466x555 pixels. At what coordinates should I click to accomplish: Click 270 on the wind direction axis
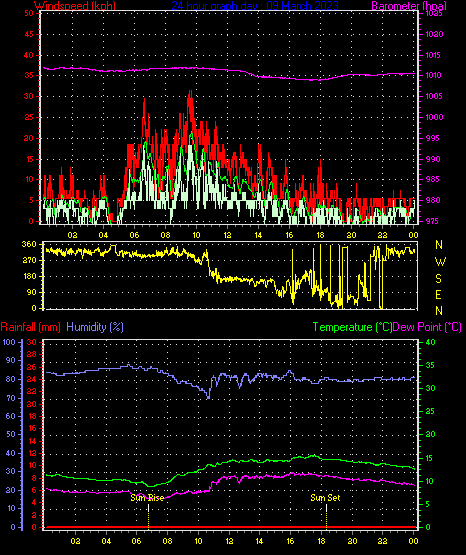29,261
